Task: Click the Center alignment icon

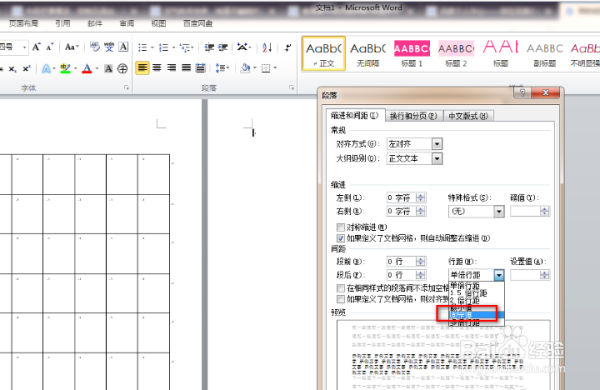Action: coord(157,69)
